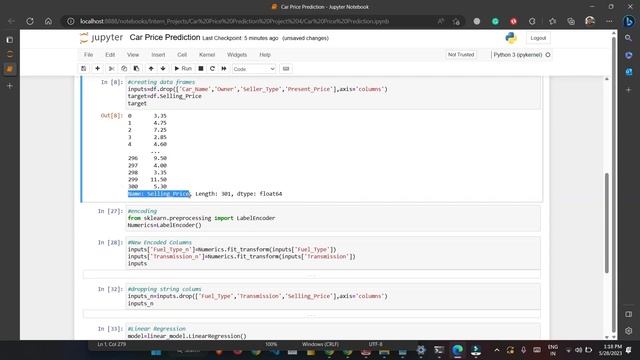Open the Insert menu

pyautogui.click(x=158, y=55)
